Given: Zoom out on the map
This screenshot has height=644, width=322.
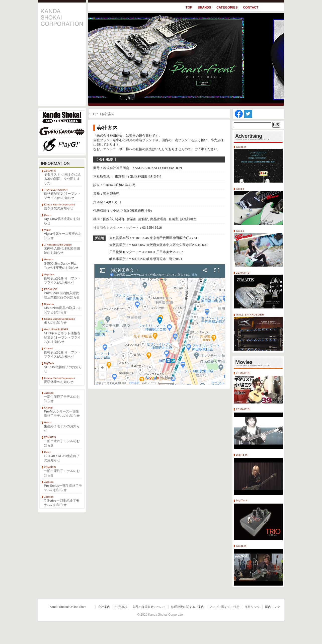Looking at the screenshot, I should 102,375.
